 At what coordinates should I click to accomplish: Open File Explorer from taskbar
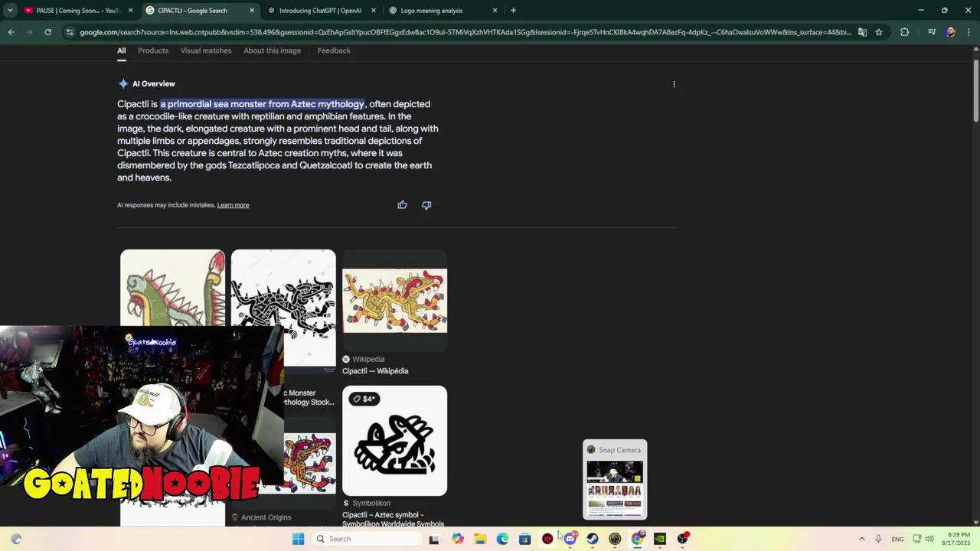[x=480, y=539]
